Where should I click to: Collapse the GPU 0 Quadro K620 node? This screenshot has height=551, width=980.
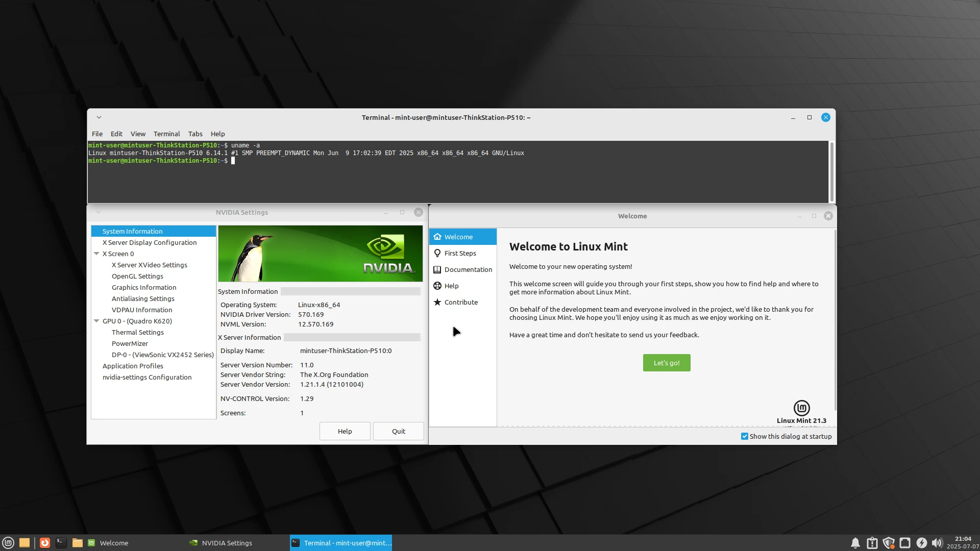coord(96,321)
